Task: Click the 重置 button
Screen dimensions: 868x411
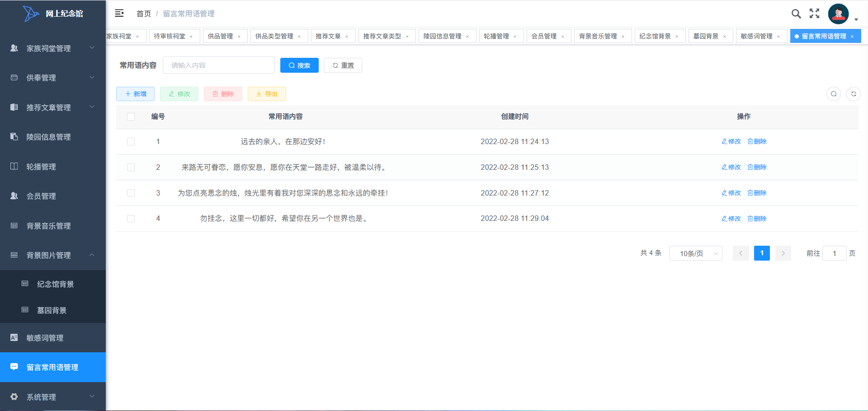Action: (x=343, y=65)
